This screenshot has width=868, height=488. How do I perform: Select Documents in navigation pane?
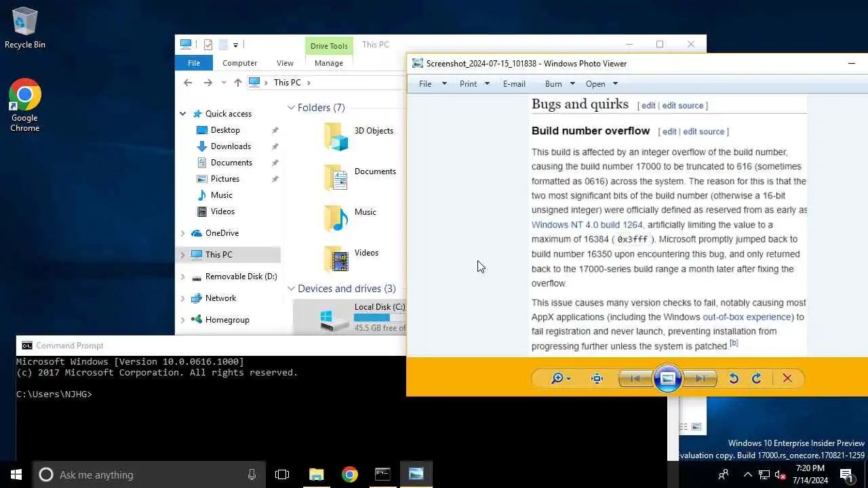coord(231,163)
